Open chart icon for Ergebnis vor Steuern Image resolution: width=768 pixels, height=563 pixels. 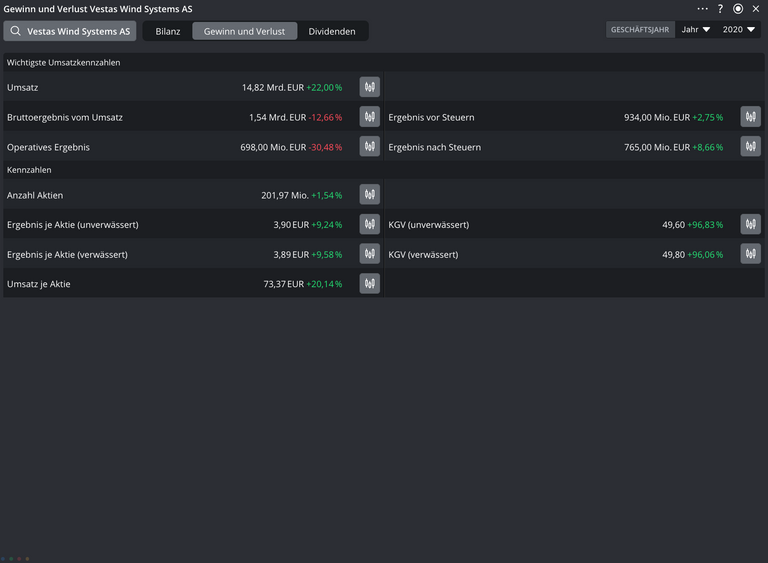click(x=750, y=117)
